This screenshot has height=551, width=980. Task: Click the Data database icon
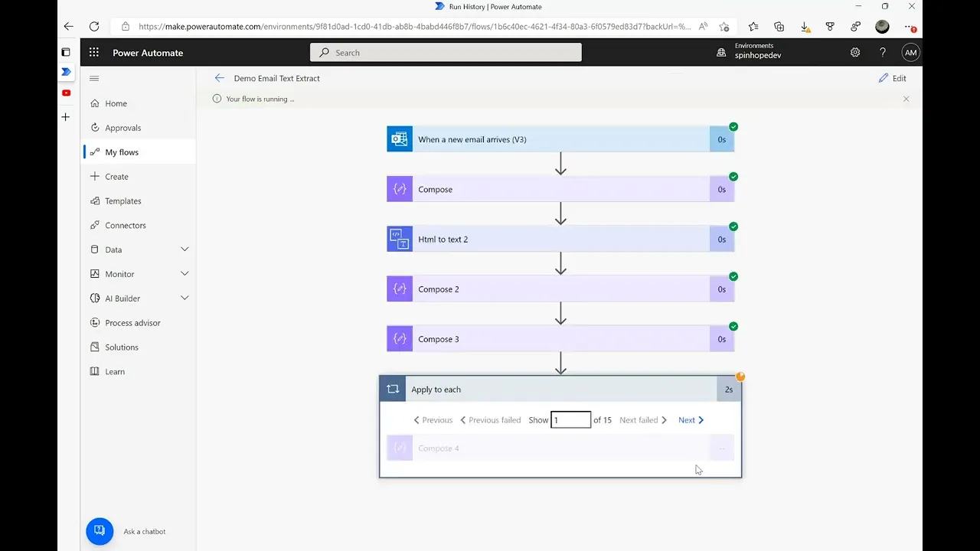pyautogui.click(x=95, y=249)
